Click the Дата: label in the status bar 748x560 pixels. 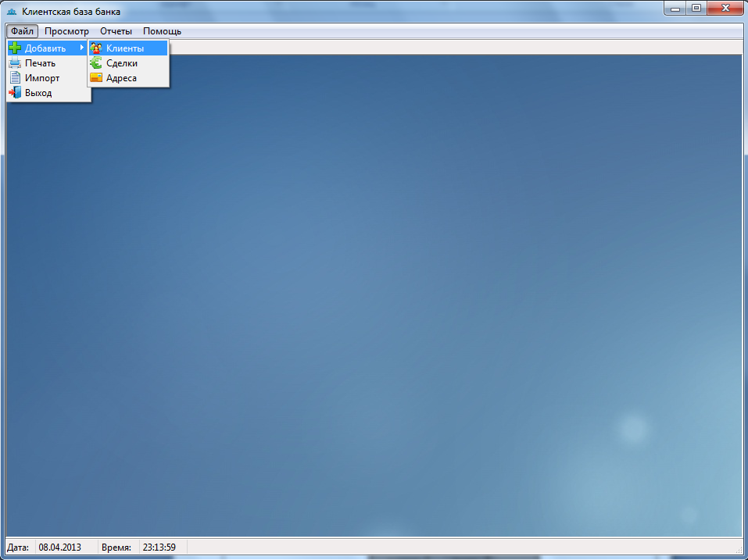tap(18, 548)
